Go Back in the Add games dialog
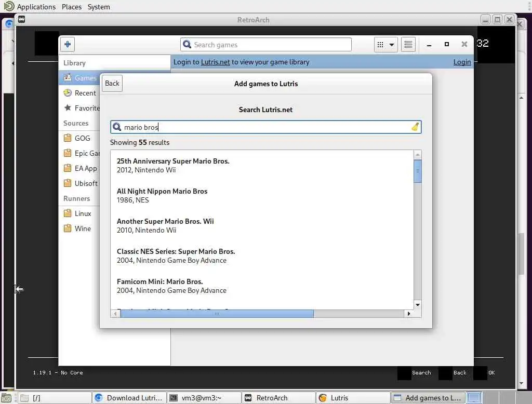532x404 pixels. tap(112, 84)
